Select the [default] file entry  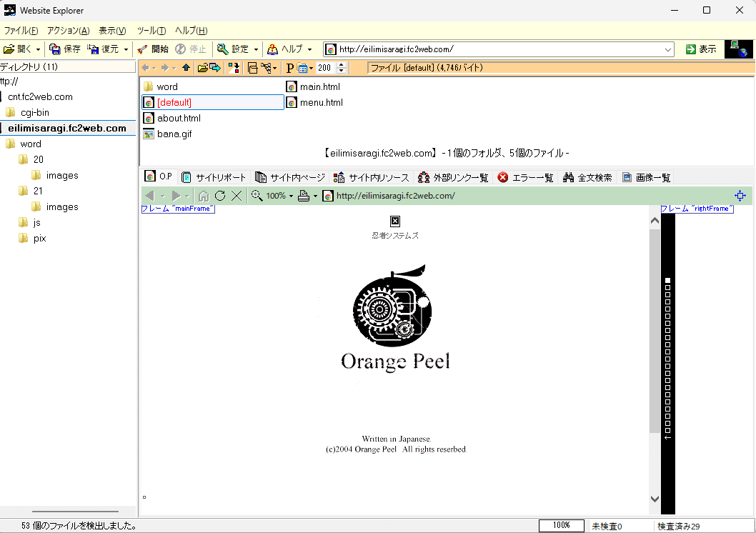click(x=213, y=102)
